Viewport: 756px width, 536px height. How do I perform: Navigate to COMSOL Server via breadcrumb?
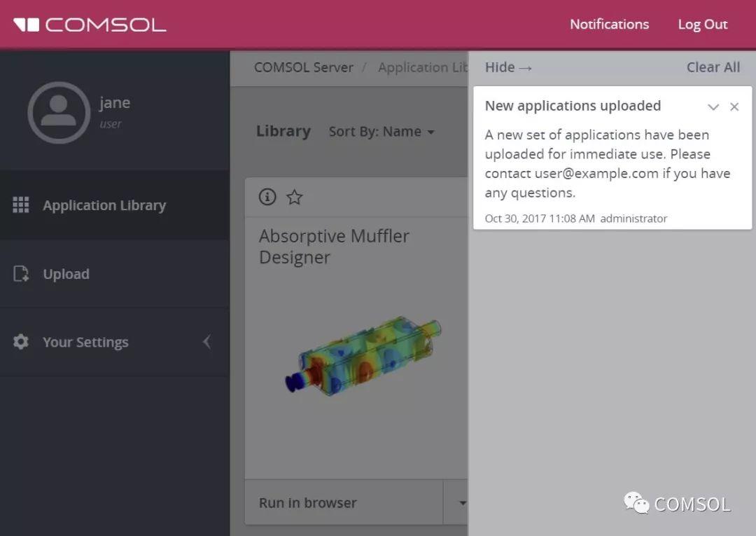pos(304,67)
